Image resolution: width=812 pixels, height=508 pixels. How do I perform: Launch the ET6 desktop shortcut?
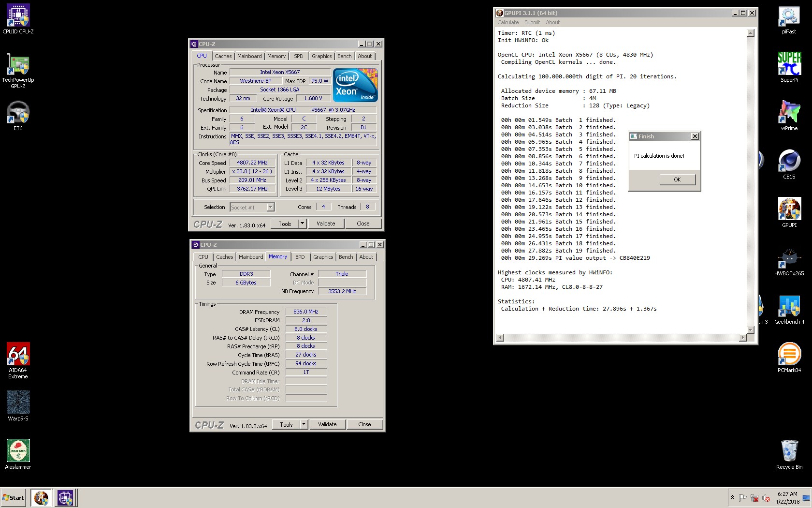click(18, 116)
